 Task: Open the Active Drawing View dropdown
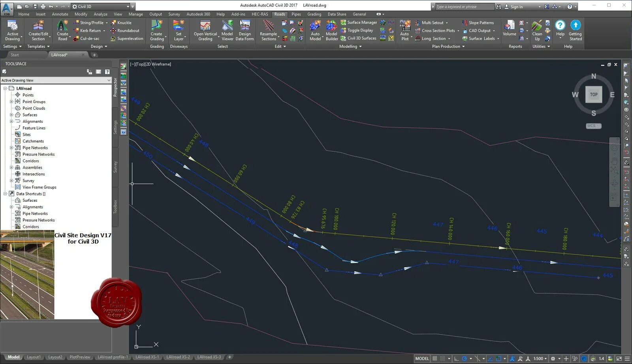tap(56, 80)
